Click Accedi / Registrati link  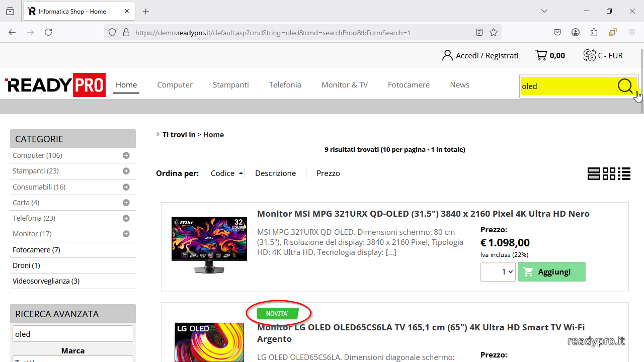(487, 55)
